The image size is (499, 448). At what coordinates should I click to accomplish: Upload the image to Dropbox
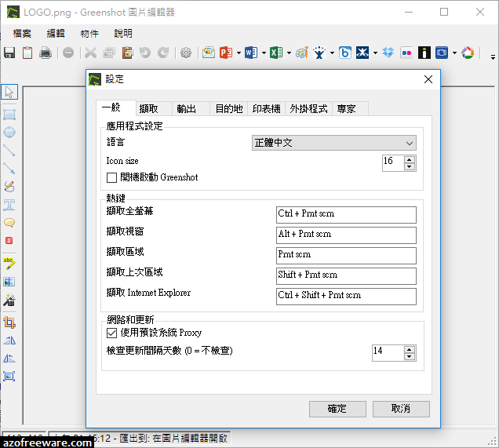point(388,53)
